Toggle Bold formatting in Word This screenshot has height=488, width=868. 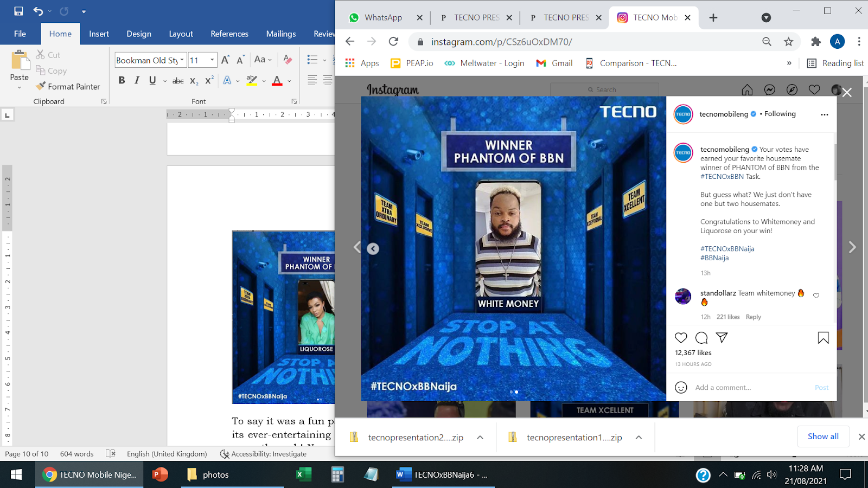click(122, 80)
